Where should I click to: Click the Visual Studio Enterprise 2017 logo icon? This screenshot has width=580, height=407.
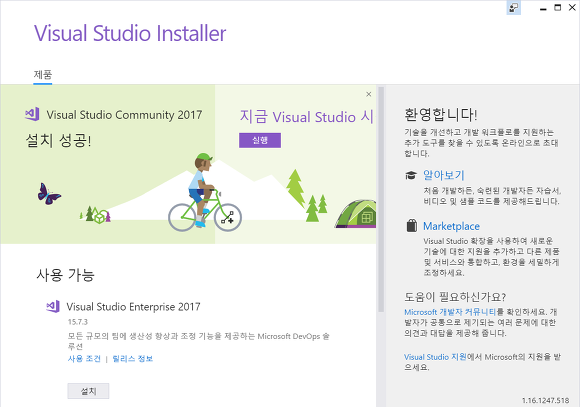[53, 306]
